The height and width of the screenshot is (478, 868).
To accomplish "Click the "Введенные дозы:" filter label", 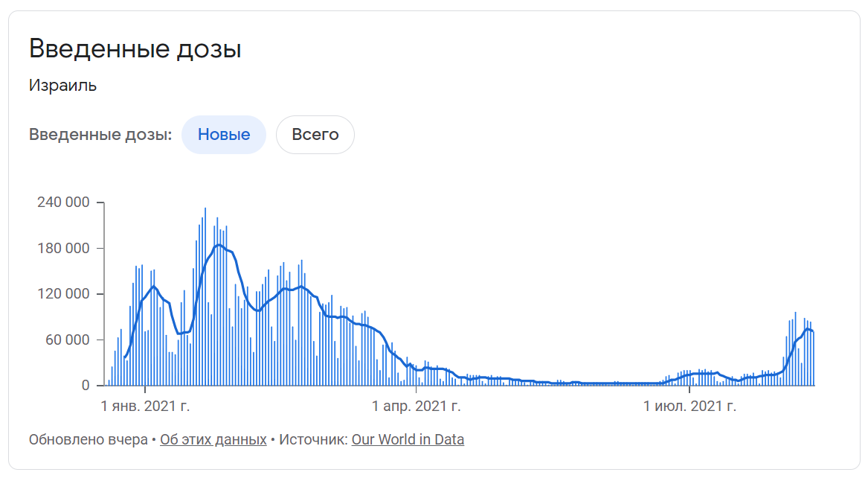I will click(100, 135).
